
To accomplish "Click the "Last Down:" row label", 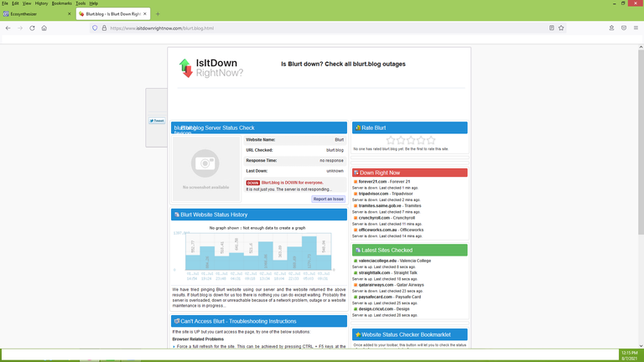I will click(257, 171).
